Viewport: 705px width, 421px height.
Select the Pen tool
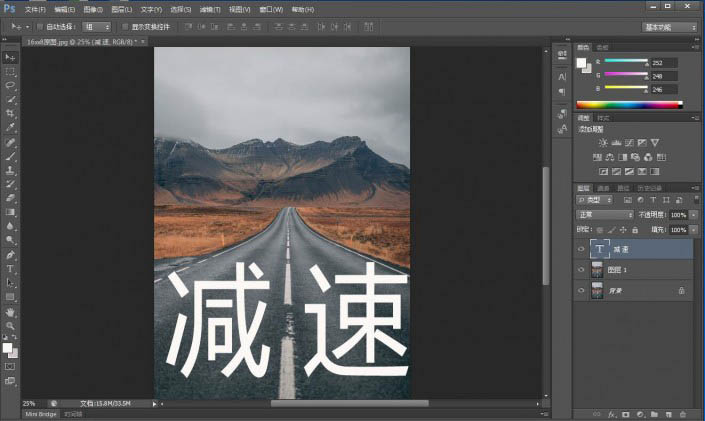[x=10, y=255]
